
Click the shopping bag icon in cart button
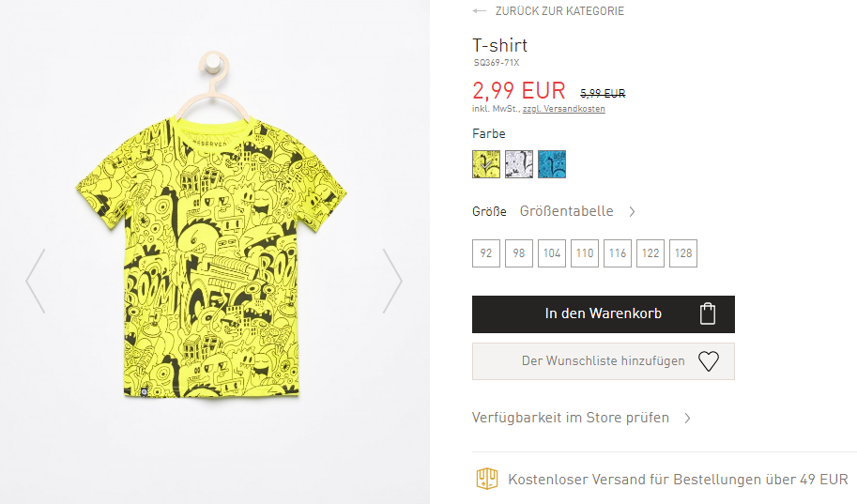coord(707,313)
